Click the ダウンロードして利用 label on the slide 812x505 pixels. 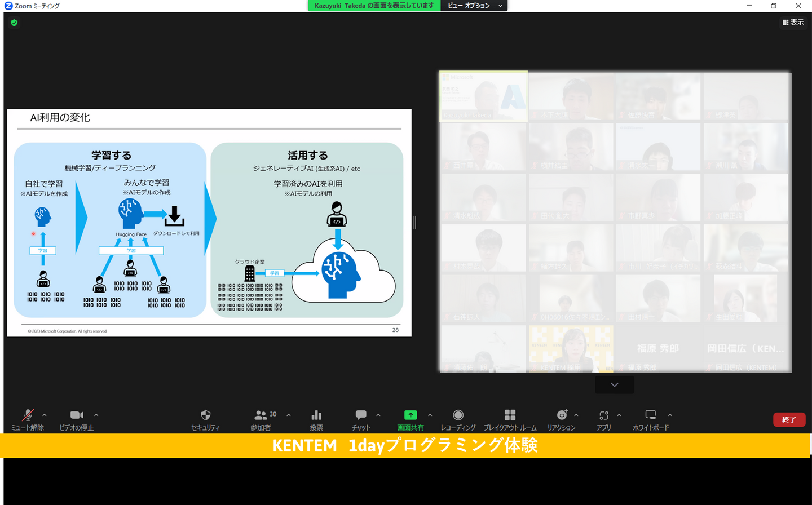pos(176,233)
